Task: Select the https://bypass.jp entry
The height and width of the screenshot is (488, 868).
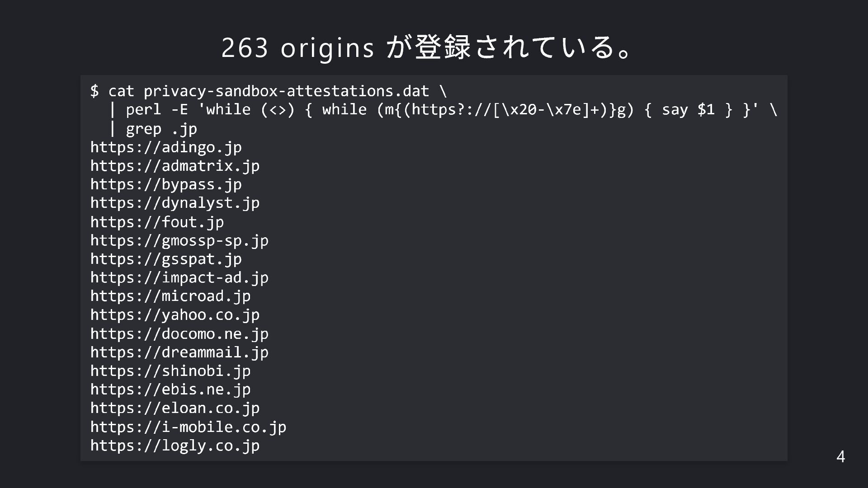Action: (166, 184)
